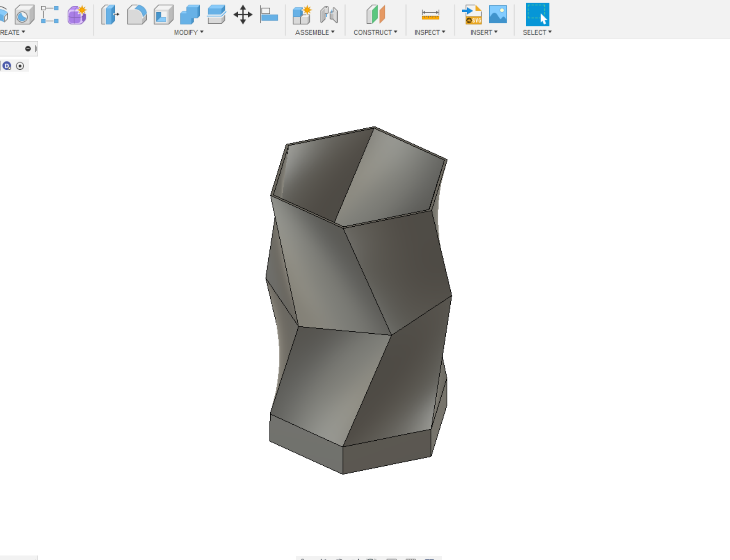730x560 pixels.
Task: Open the Joint tool
Action: 329,15
